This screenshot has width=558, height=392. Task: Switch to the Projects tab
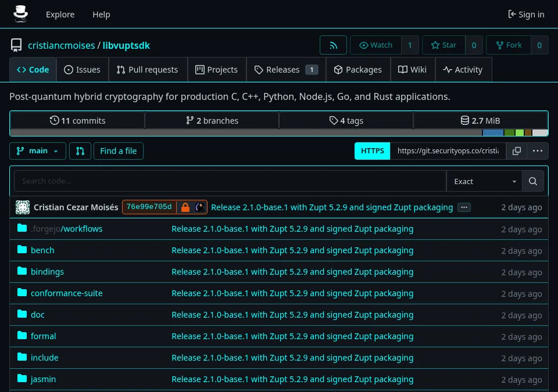(x=217, y=70)
